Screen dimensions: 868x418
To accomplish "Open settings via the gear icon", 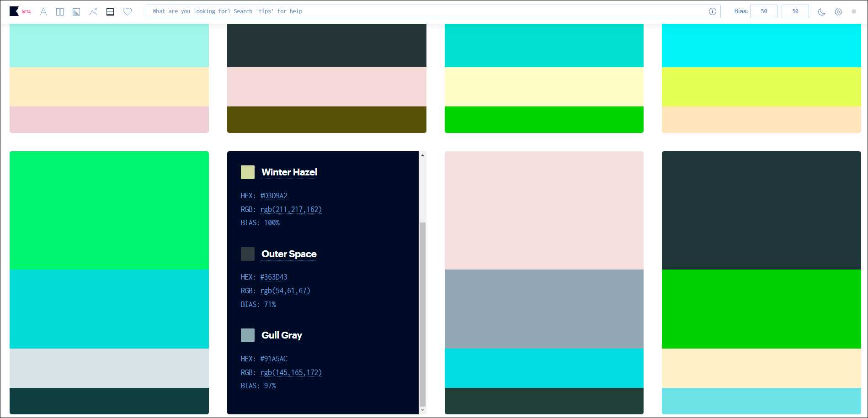I will (838, 12).
